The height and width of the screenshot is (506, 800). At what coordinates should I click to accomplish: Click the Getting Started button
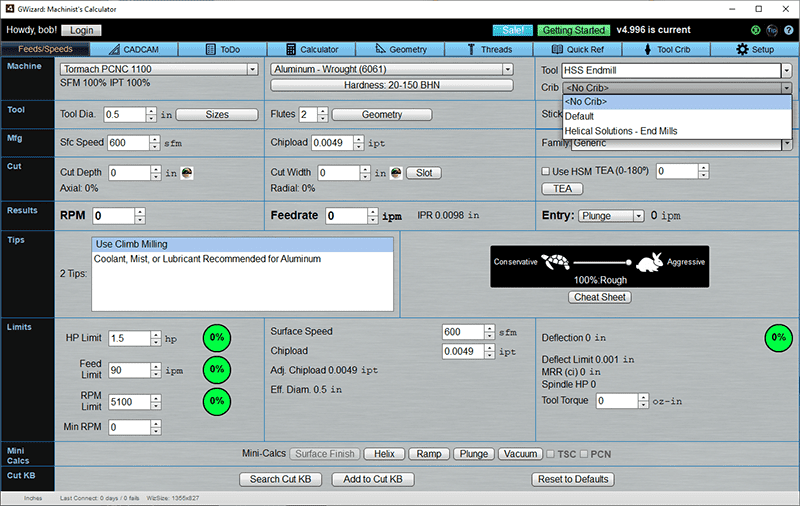tap(573, 31)
